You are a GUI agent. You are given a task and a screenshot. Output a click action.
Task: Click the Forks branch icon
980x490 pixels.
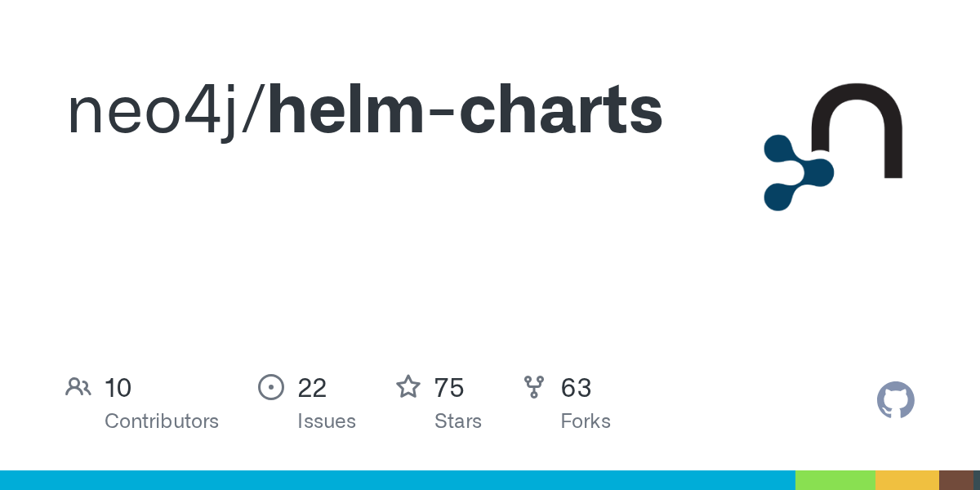[534, 387]
